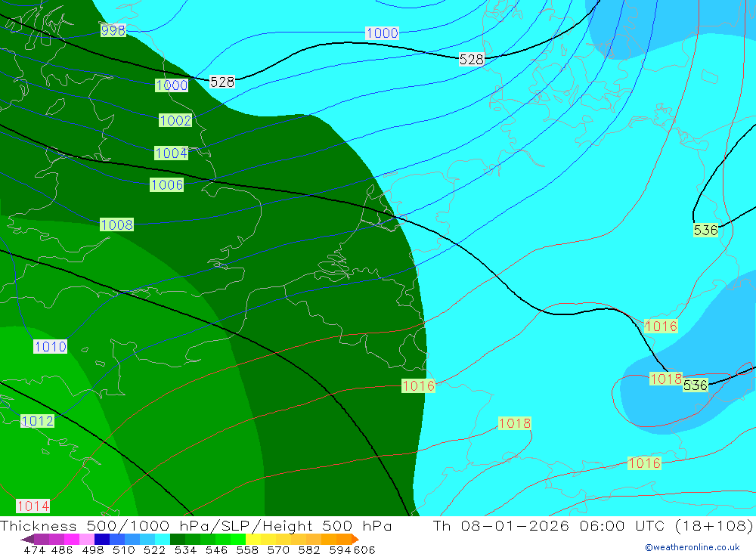Pick the light pink legend swatch above 498
The width and height of the screenshot is (756, 554).
coord(87,539)
